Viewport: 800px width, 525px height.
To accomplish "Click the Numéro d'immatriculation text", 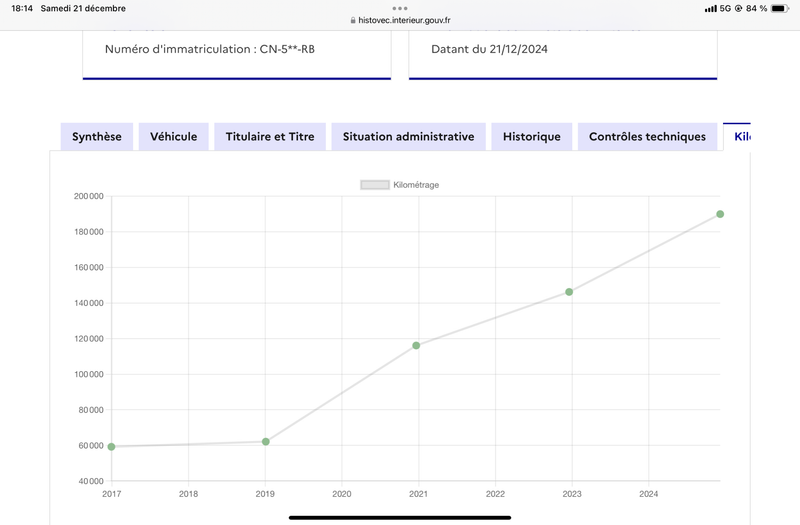I will (210, 49).
